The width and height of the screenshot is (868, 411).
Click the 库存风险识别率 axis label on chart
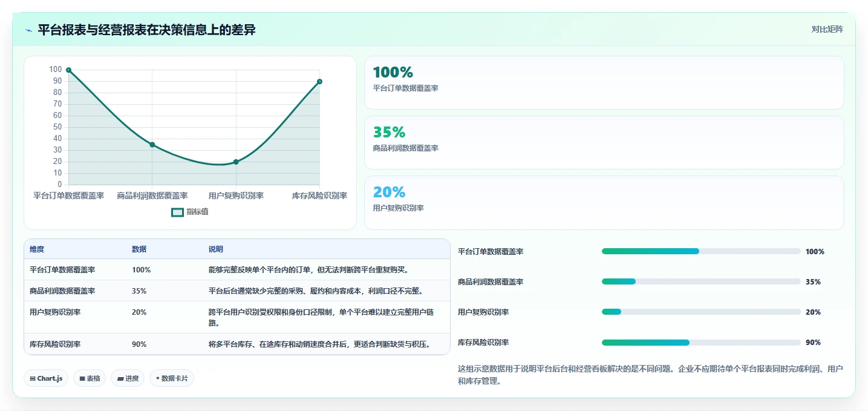(319, 196)
